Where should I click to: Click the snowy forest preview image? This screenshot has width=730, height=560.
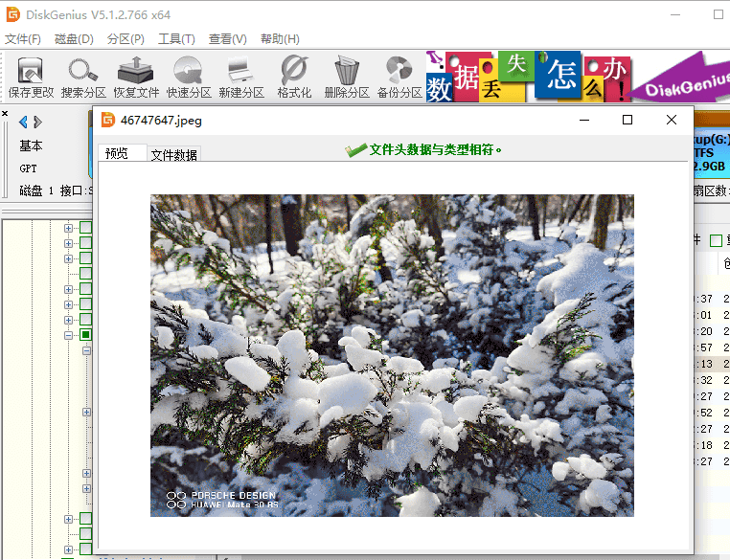pyautogui.click(x=392, y=355)
